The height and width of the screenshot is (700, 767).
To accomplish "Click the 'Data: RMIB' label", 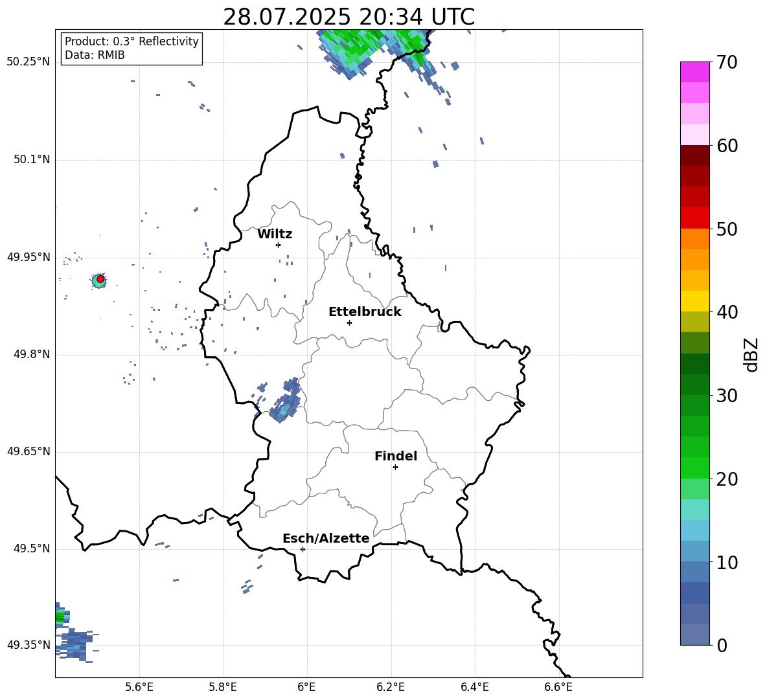I will pos(95,55).
